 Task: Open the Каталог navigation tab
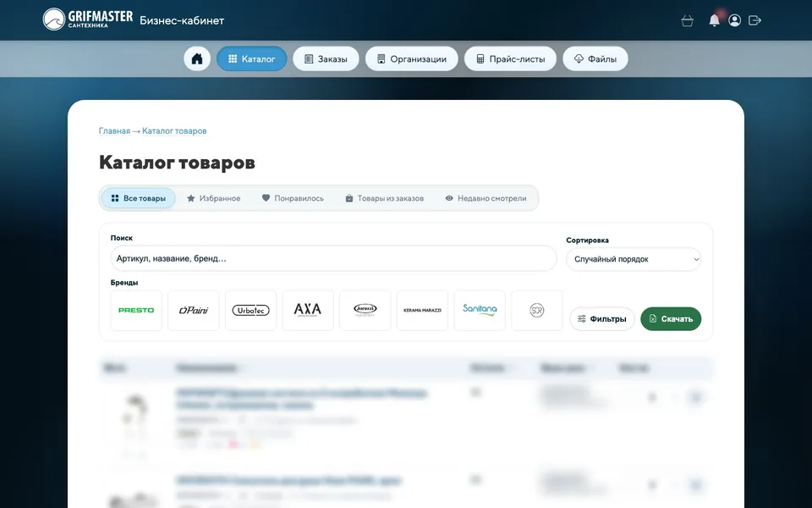tap(252, 58)
